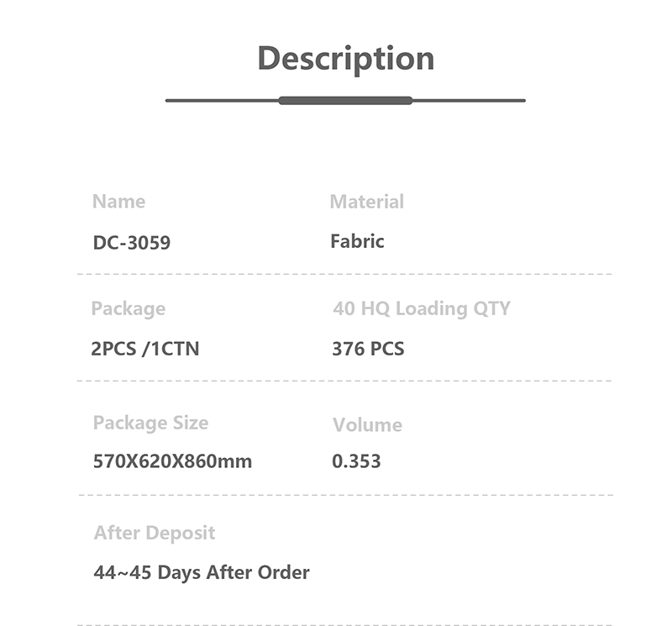The image size is (672, 626).
Task: Select the 40 HQ Loading QTY label
Action: (x=421, y=308)
